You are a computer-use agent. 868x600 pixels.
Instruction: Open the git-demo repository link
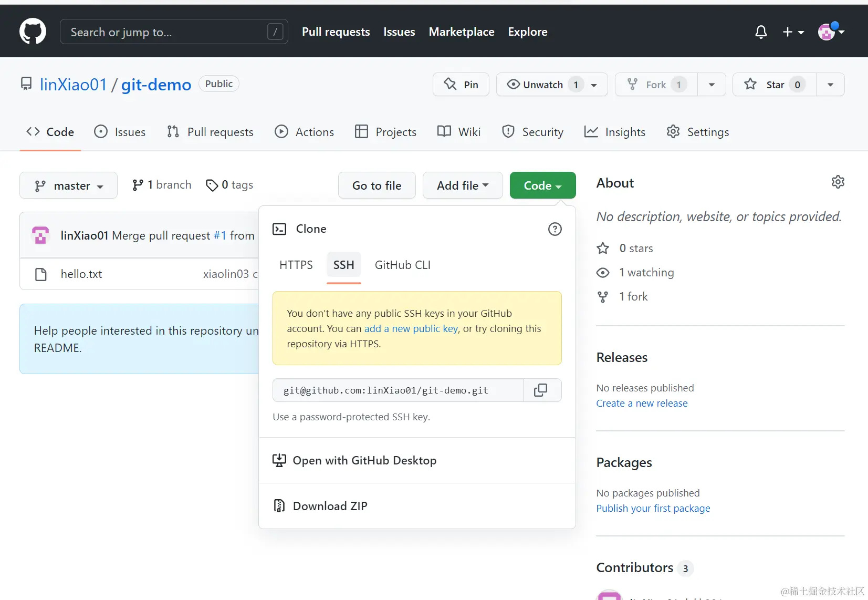[x=156, y=85]
